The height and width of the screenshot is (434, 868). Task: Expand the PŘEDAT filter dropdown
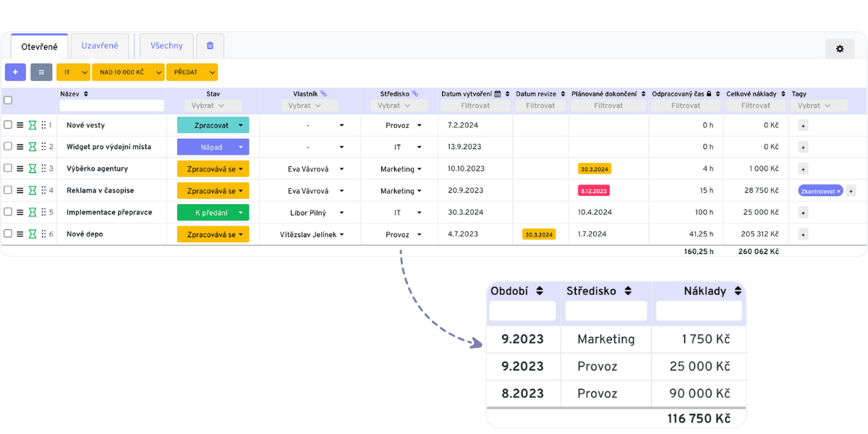coord(212,72)
